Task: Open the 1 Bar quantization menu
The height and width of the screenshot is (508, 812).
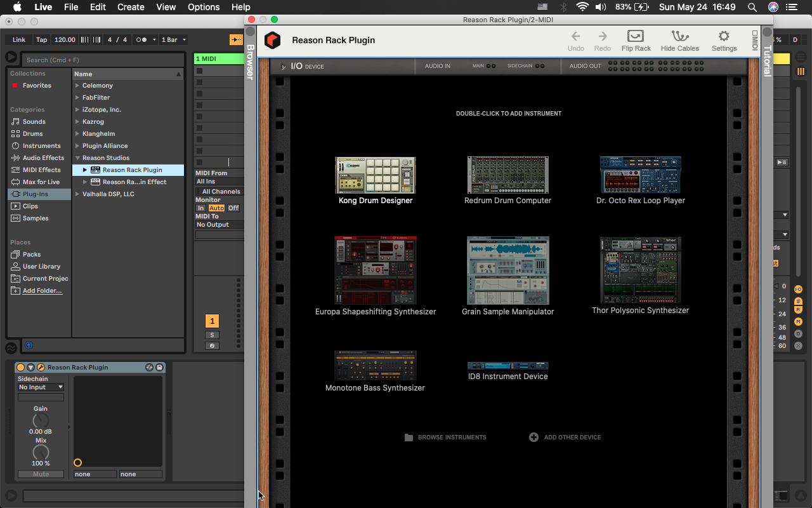Action: (174, 39)
